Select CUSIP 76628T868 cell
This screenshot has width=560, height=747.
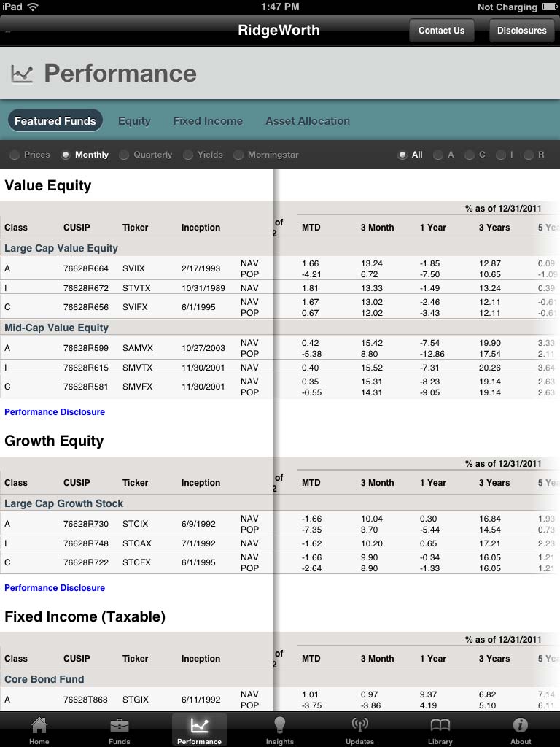pos(86,700)
